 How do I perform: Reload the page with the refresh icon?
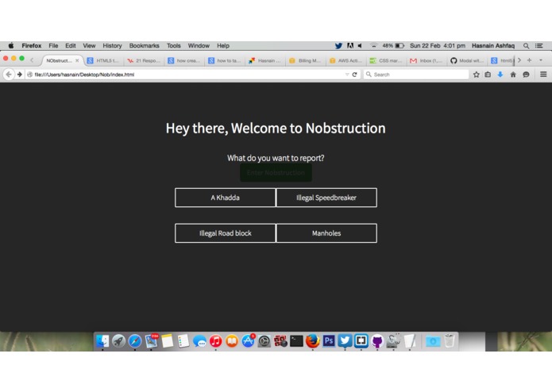(x=354, y=75)
